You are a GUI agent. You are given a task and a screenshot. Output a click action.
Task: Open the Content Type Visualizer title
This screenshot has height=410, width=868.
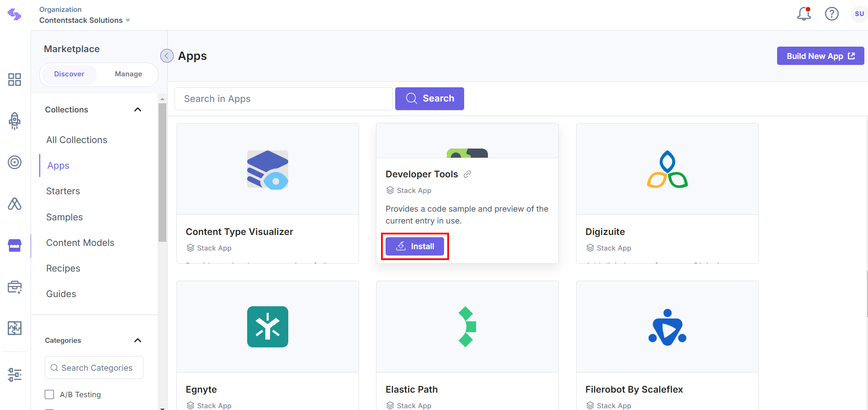coord(239,232)
